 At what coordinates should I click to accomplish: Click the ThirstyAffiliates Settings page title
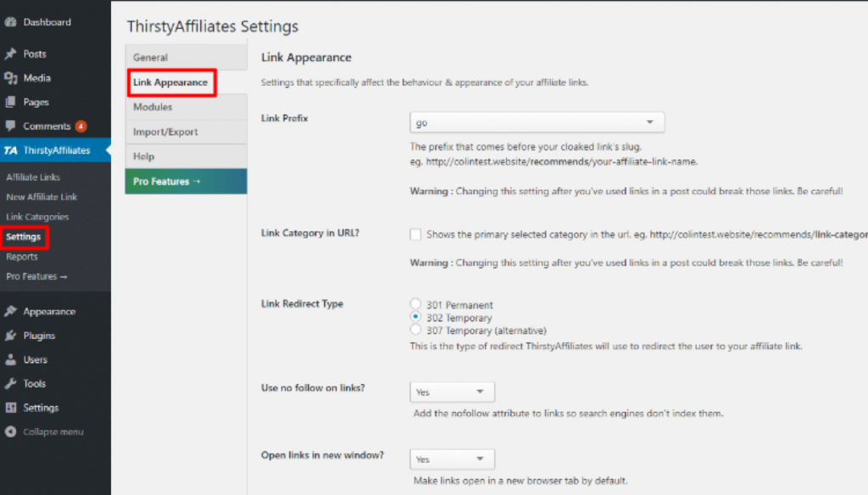click(x=213, y=26)
